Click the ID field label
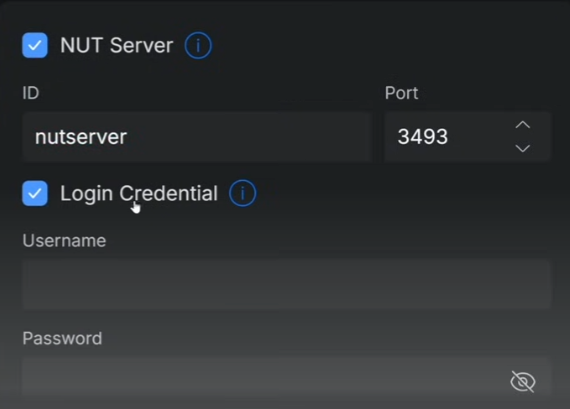 click(x=31, y=93)
